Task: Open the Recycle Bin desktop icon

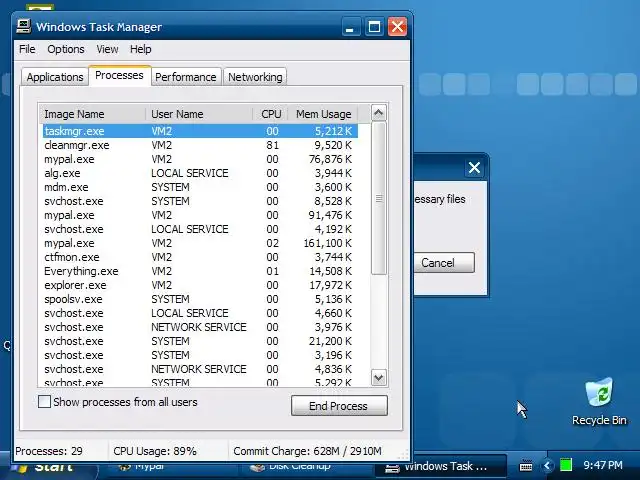Action: [x=599, y=402]
